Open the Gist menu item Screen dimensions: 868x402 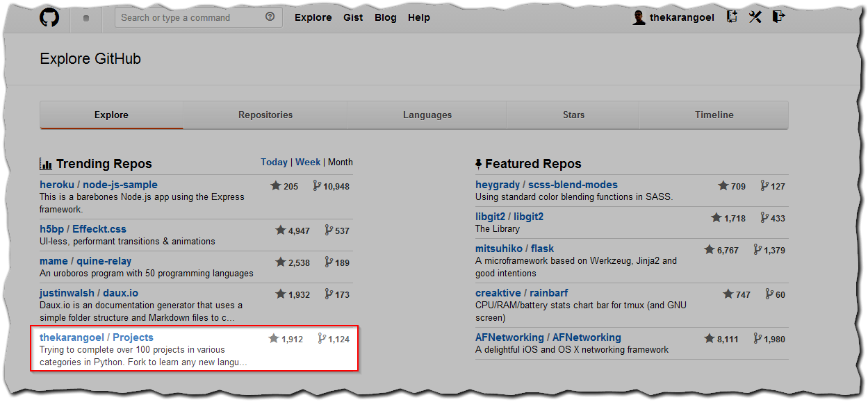point(353,17)
